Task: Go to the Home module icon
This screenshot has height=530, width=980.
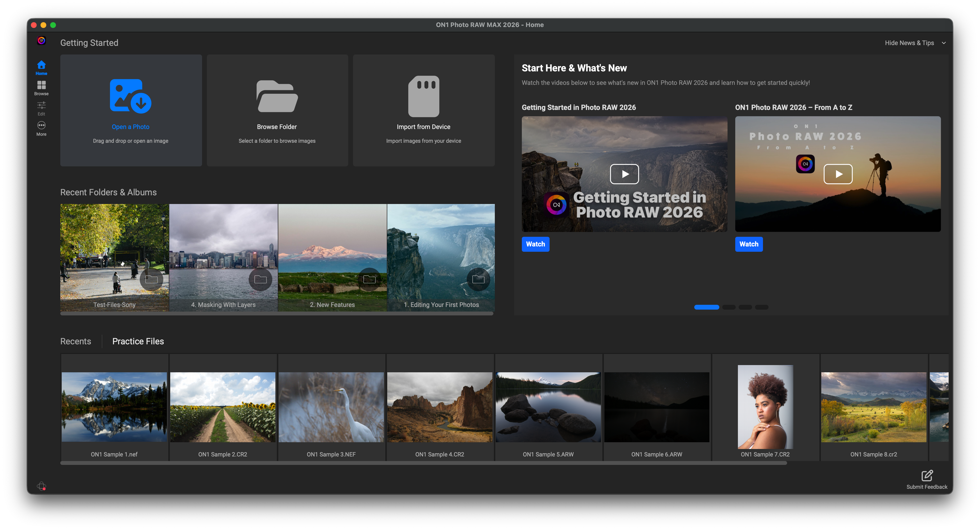Action: [41, 65]
